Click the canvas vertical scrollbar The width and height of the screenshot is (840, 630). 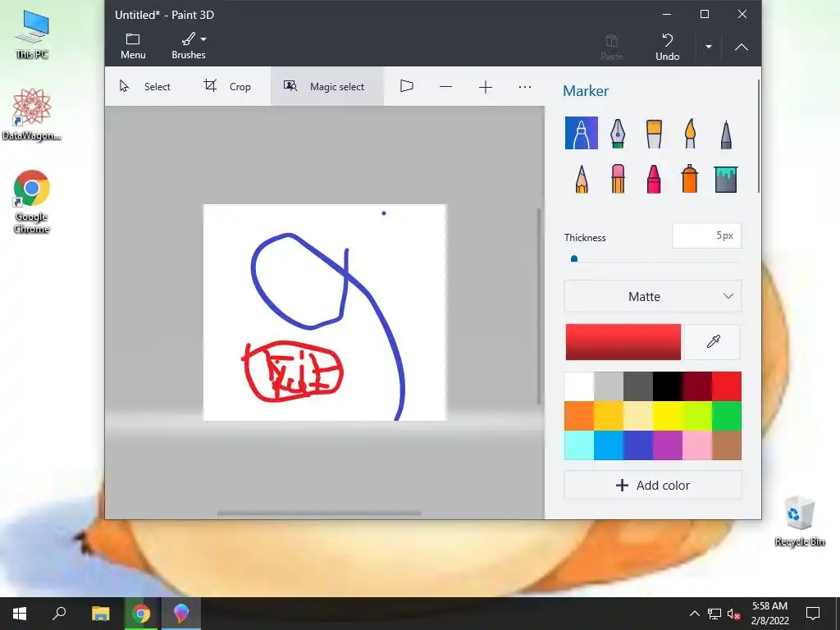point(539,306)
